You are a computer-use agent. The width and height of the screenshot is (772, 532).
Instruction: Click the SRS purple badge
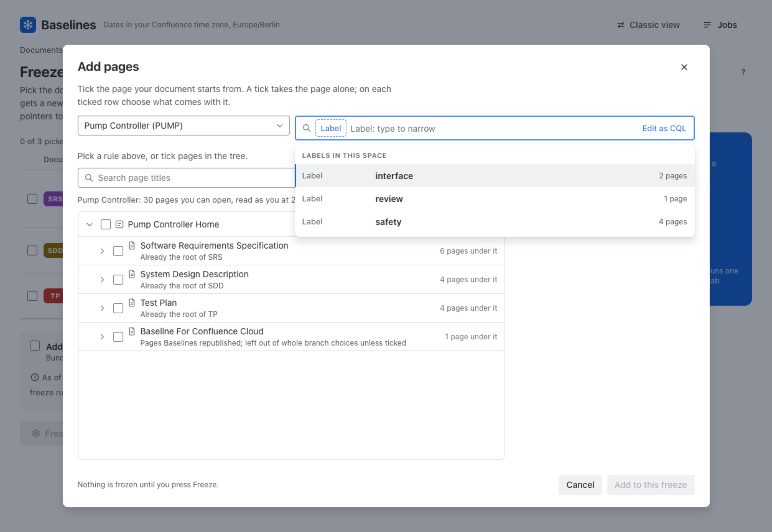[53, 199]
